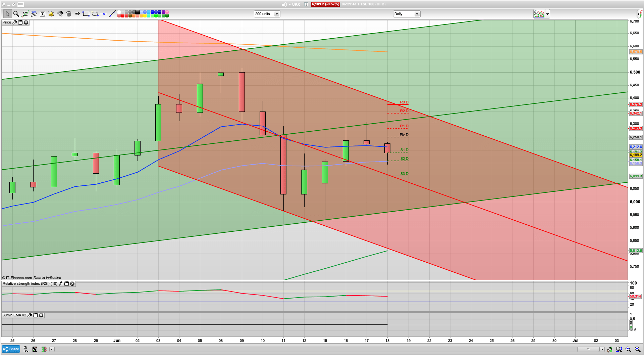Click the scrollbar right arrow
Screen dimensions: 644x355
(602, 349)
